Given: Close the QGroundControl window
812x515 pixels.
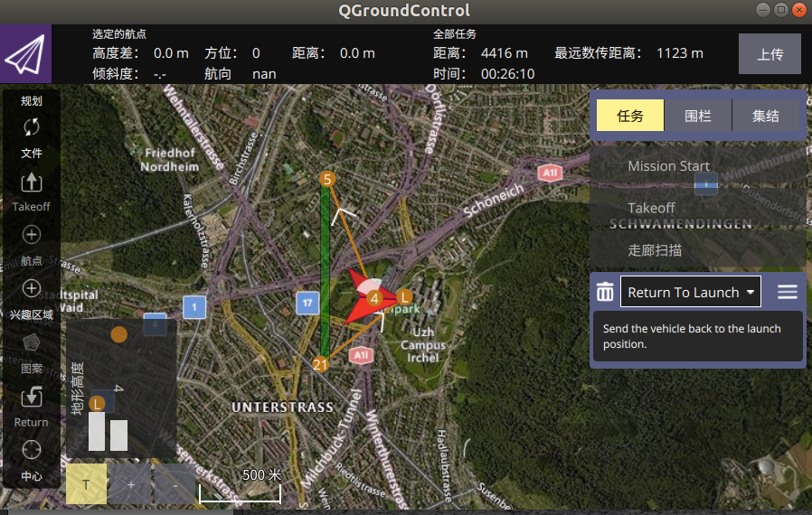Looking at the screenshot, I should point(799,10).
